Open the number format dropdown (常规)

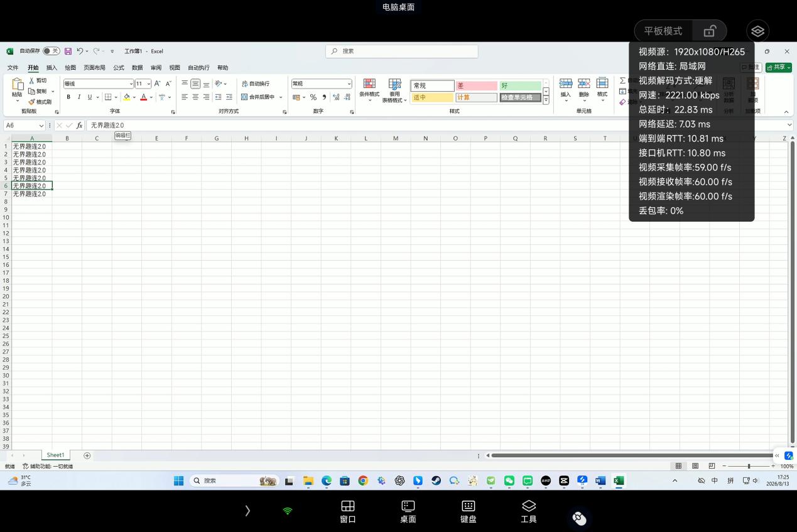[x=349, y=84]
